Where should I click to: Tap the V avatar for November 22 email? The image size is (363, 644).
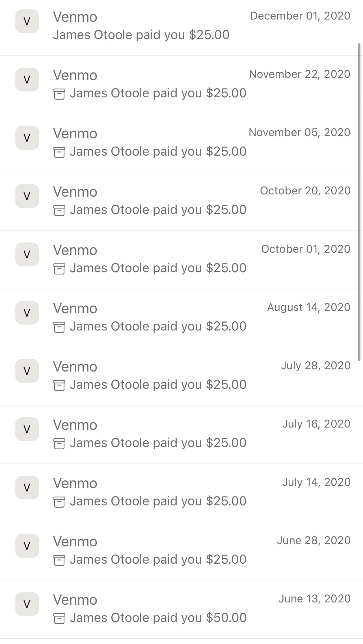[x=27, y=80]
